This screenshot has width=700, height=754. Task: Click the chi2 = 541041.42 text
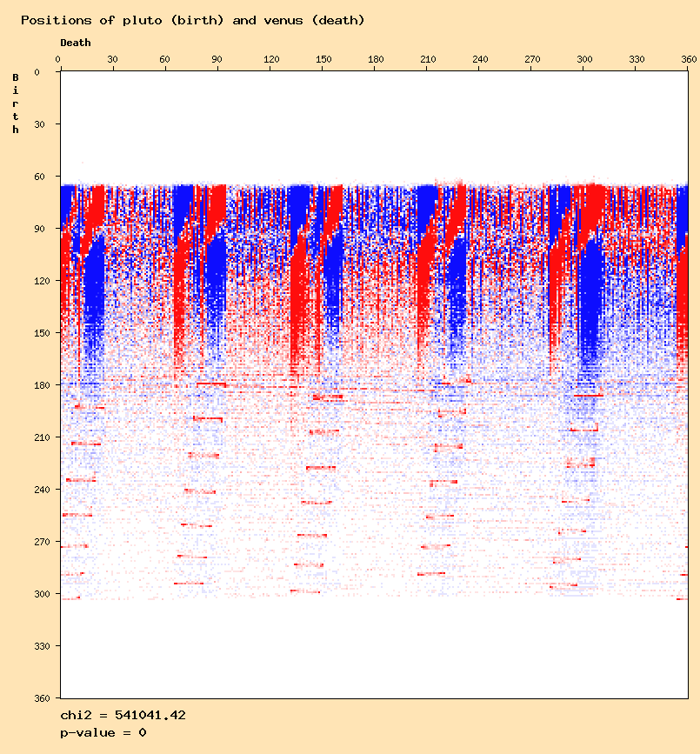click(x=123, y=715)
